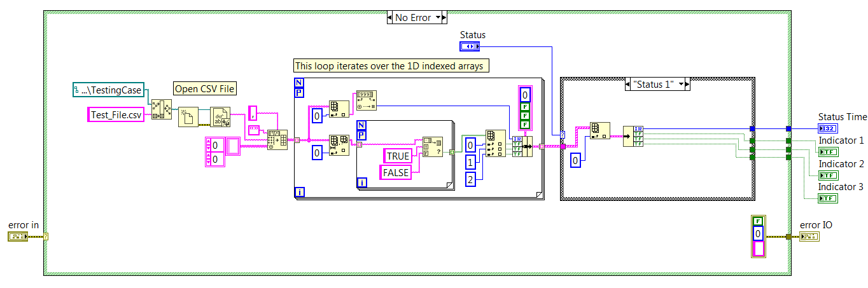Select Index Array node inside Status 1 case
This screenshot has height=288, width=868.
click(599, 132)
